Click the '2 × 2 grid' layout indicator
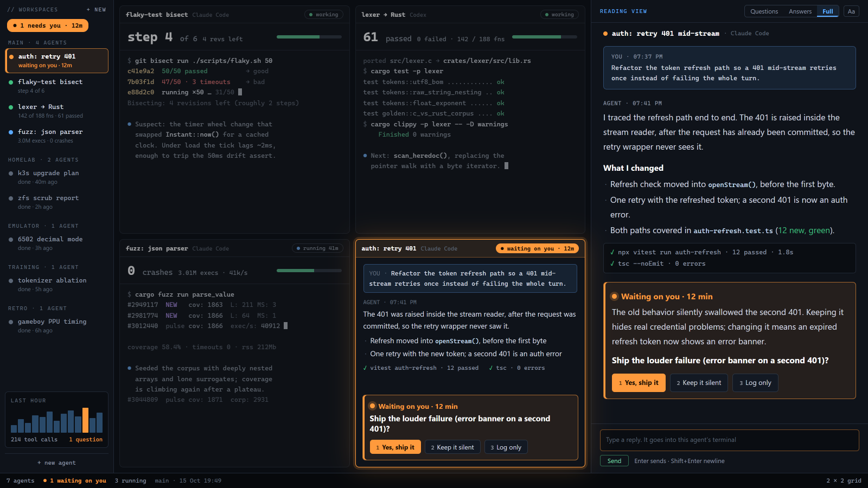 tap(844, 481)
